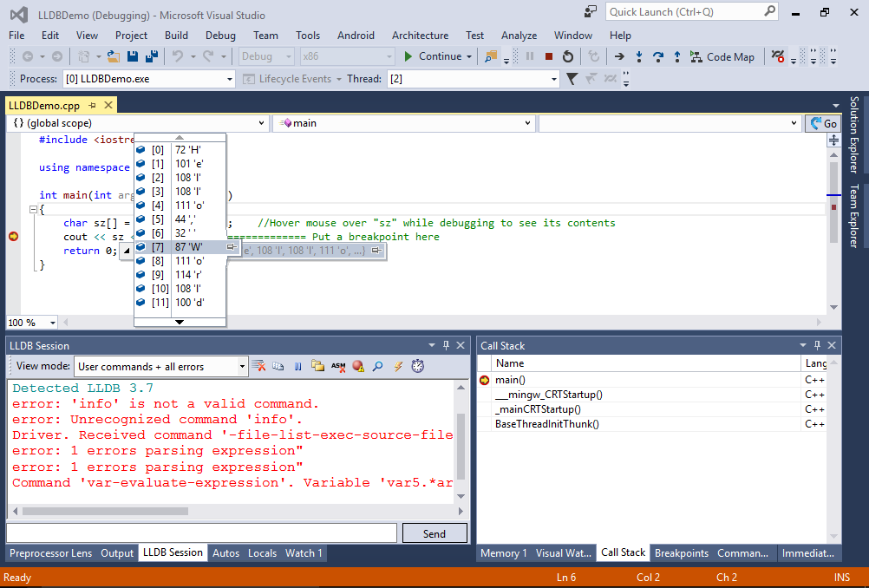Click the Undo arrow icon
869x588 pixels.
pos(177,56)
